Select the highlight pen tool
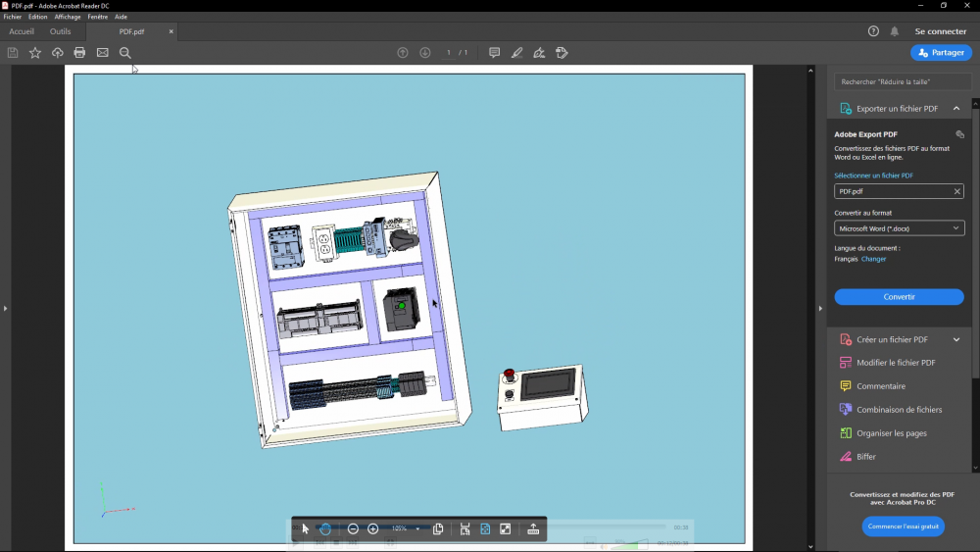The height and width of the screenshot is (552, 980). click(x=516, y=53)
